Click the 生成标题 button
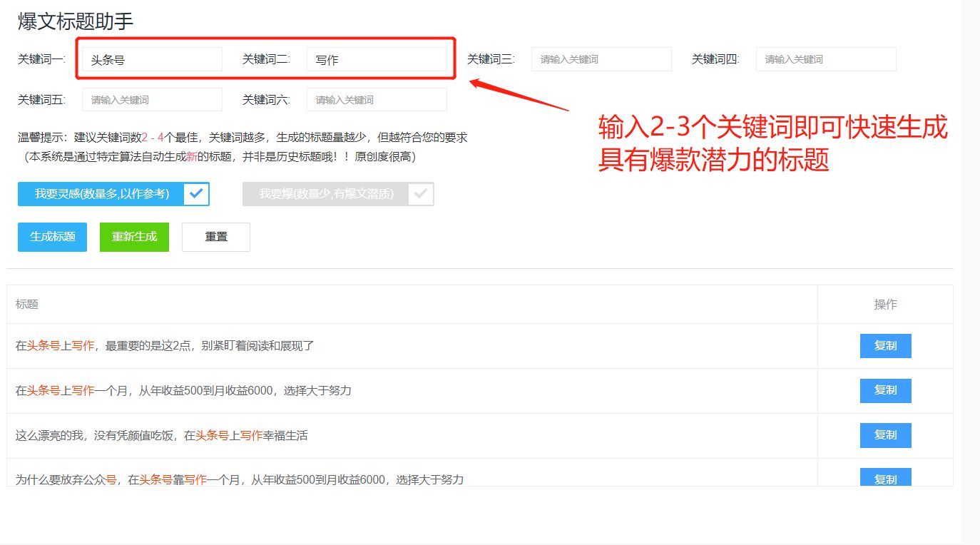The image size is (980, 545). pyautogui.click(x=51, y=237)
